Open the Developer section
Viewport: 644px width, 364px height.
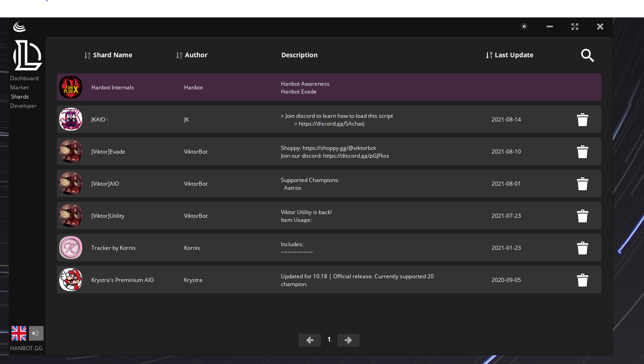pyautogui.click(x=23, y=106)
